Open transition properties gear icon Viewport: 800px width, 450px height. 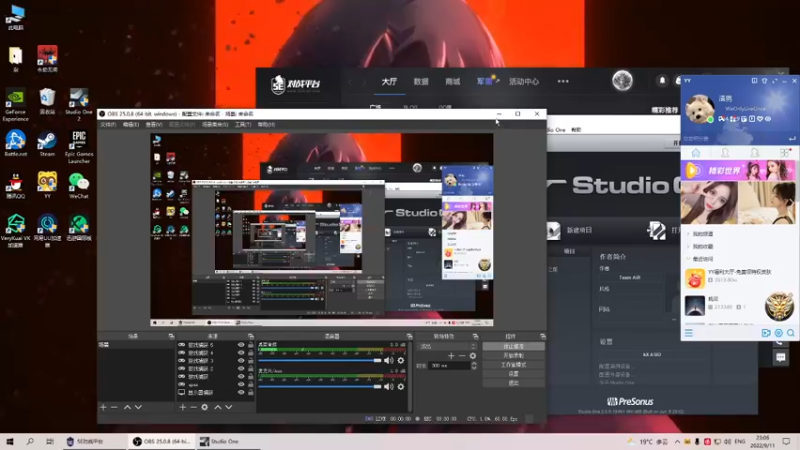tap(473, 356)
